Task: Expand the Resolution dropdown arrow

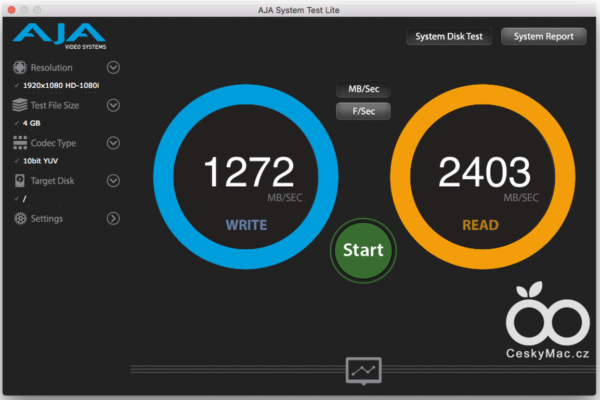Action: [113, 68]
